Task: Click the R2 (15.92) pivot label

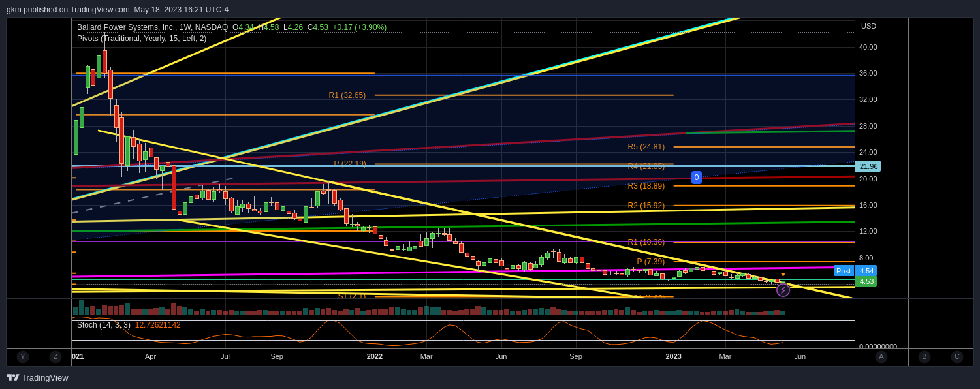Action: click(x=646, y=206)
